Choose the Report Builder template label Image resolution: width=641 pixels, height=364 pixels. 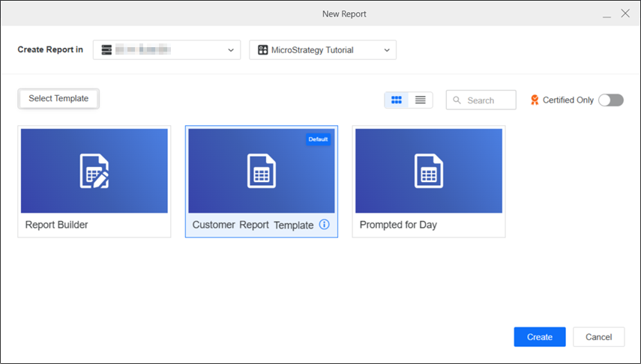click(57, 225)
